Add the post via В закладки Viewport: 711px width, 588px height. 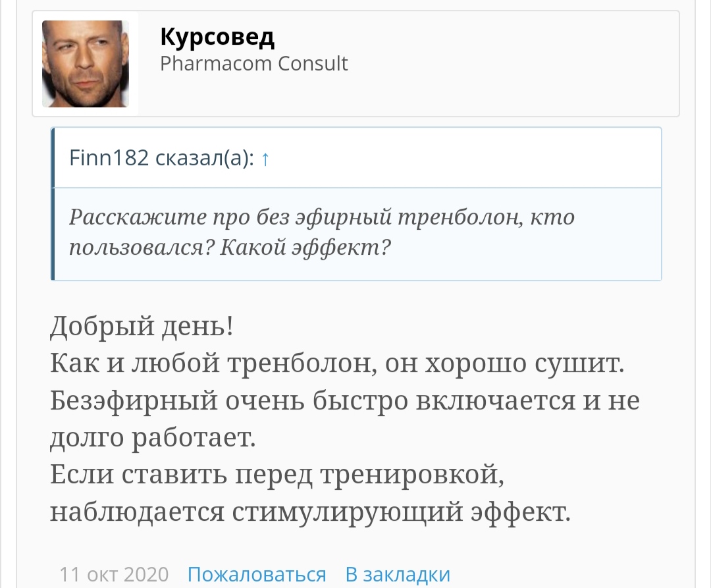[x=398, y=574]
